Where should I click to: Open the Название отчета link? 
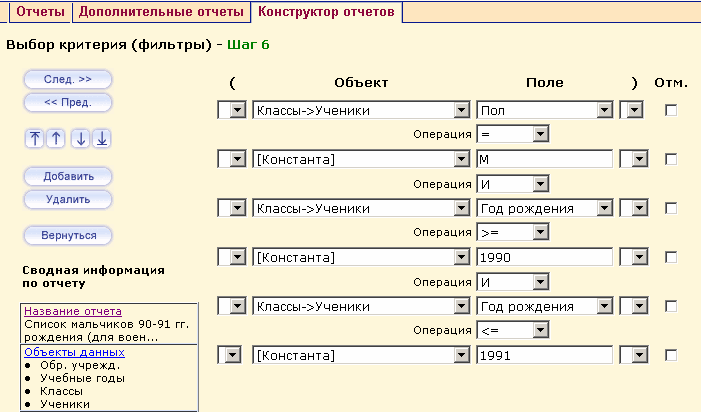click(73, 311)
